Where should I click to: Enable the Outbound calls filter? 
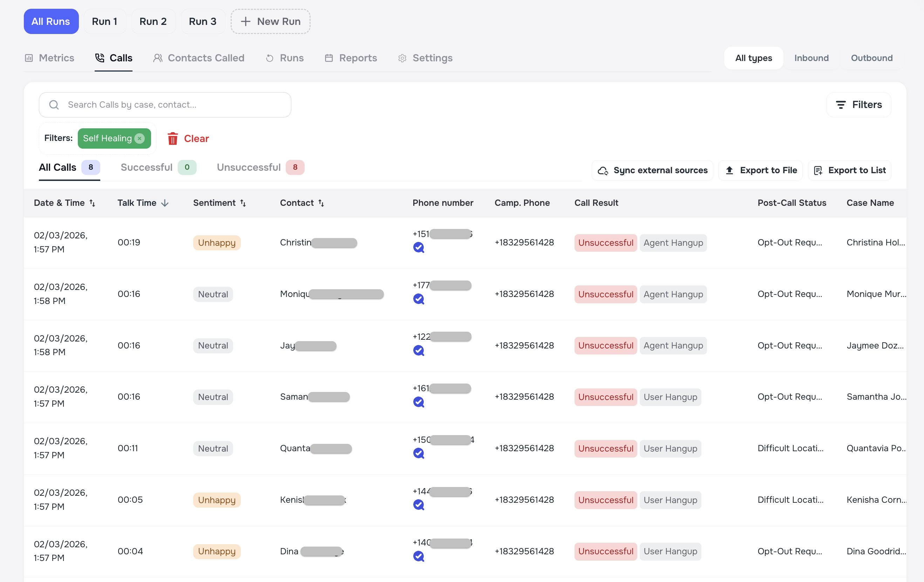click(872, 57)
